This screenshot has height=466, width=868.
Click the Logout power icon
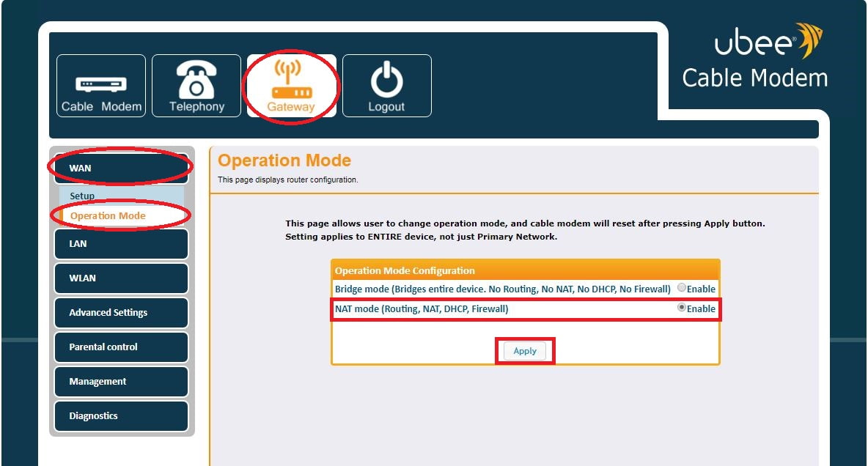point(387,86)
